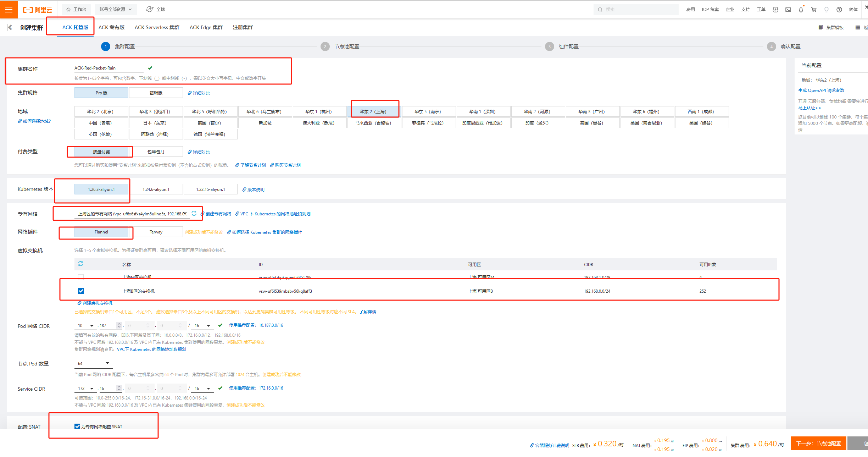Screen dimensions: 868x457
Task: Open Service CIDR first octet dropdown
Action: pyautogui.click(x=86, y=388)
